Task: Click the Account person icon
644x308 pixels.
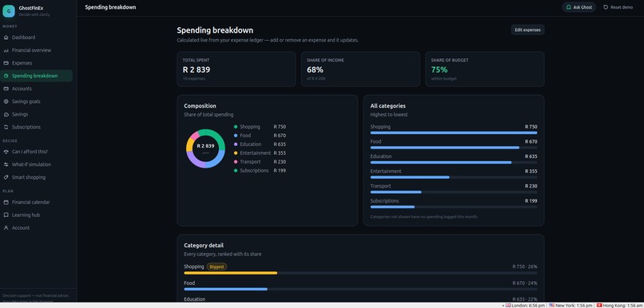Action: point(6,227)
